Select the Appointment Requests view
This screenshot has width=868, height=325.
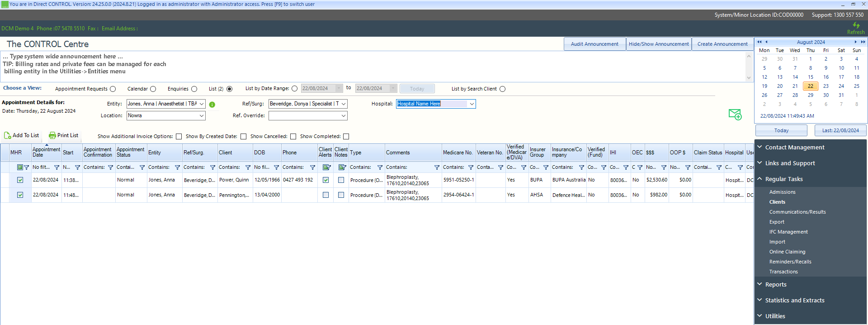(113, 89)
